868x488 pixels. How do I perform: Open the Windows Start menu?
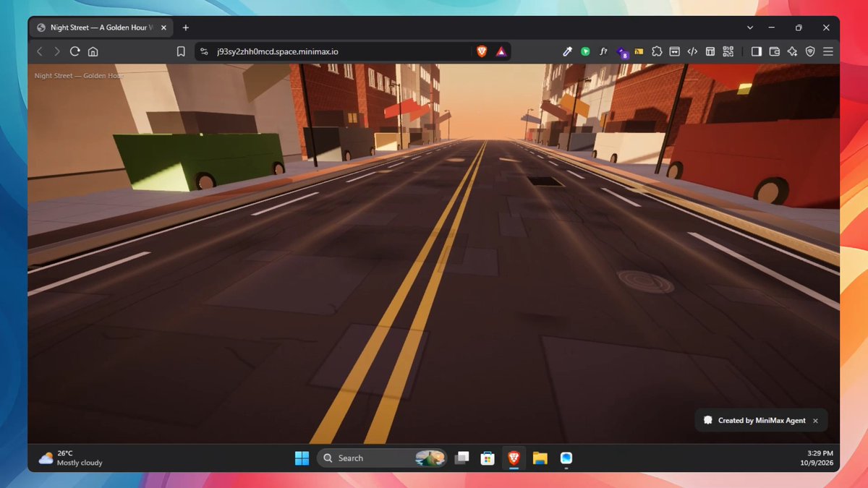click(302, 458)
